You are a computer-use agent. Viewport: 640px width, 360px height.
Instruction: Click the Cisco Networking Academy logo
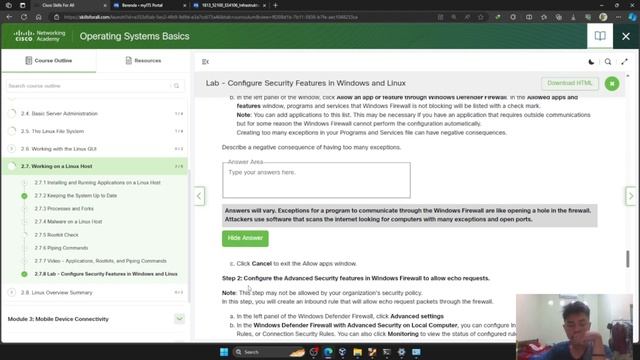pyautogui.click(x=39, y=36)
